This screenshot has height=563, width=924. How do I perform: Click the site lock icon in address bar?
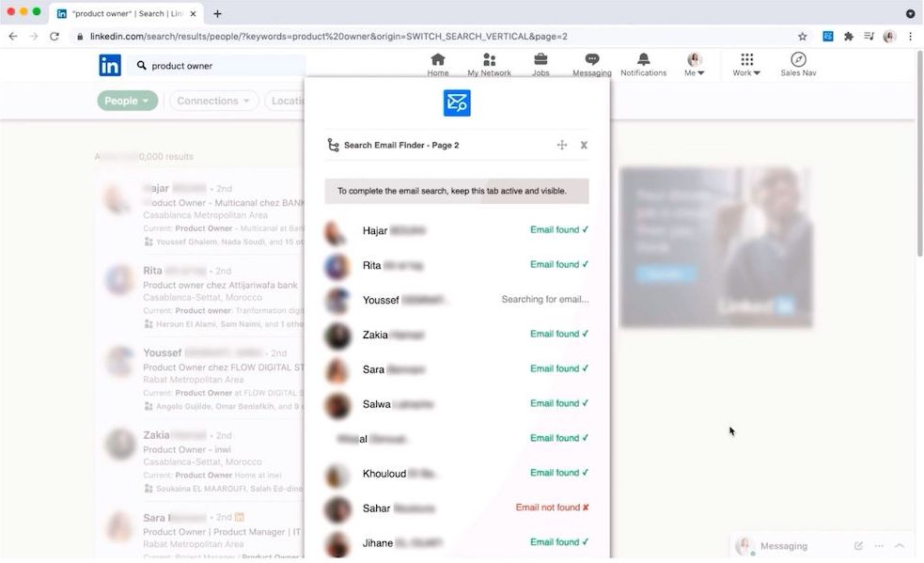[x=80, y=37]
